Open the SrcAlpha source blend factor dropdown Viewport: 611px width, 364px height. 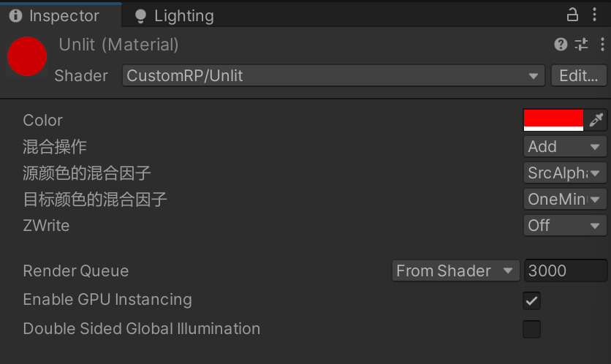[x=565, y=172]
